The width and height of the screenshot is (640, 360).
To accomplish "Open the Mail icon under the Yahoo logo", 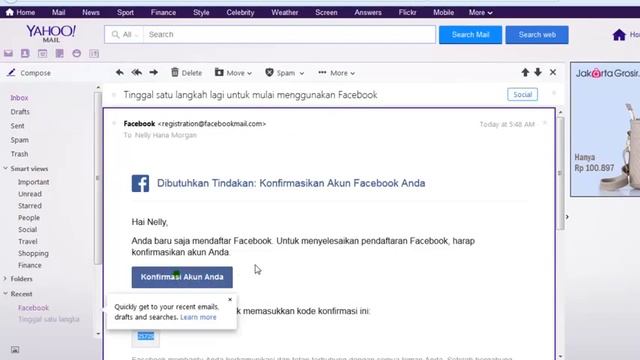I will (8, 53).
